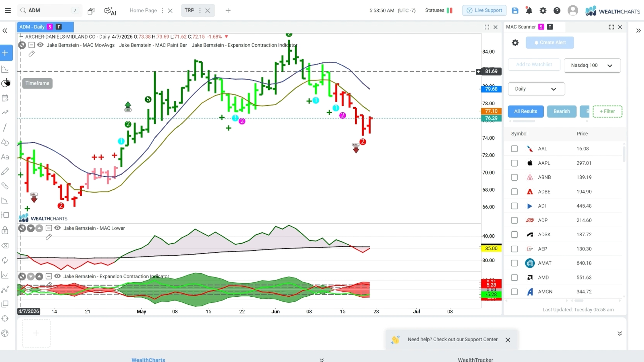Click the + Filter button
The height and width of the screenshot is (362, 644).
coord(607,111)
